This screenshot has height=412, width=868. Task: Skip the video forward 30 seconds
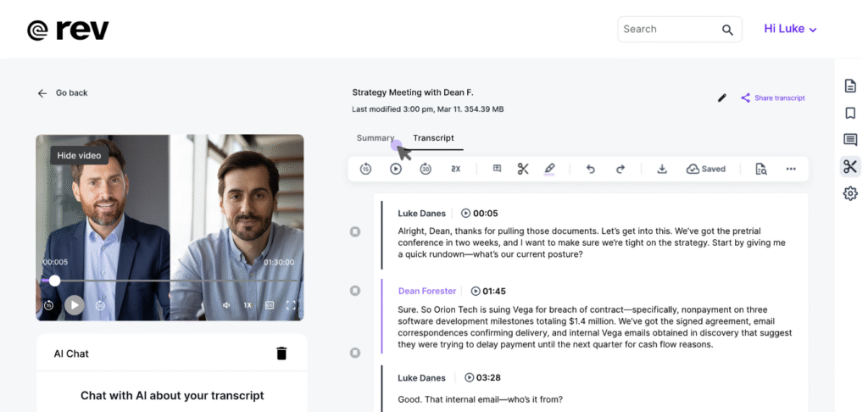(x=100, y=305)
